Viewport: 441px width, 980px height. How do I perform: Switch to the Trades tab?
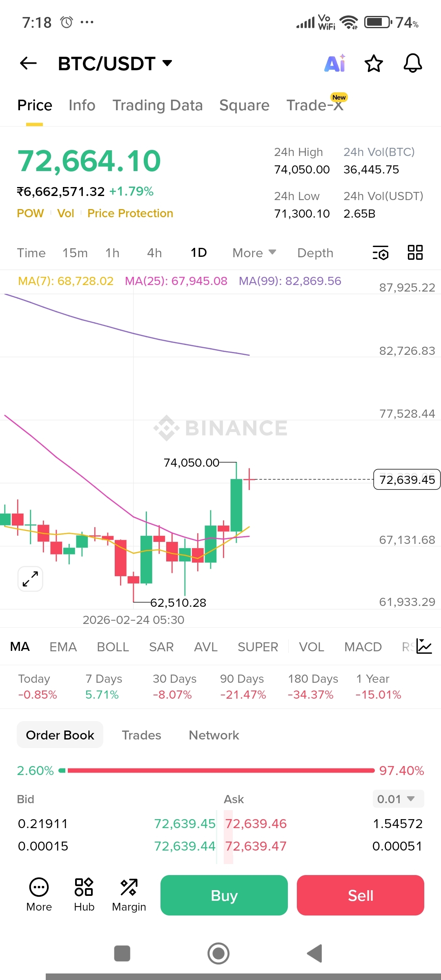point(142,735)
